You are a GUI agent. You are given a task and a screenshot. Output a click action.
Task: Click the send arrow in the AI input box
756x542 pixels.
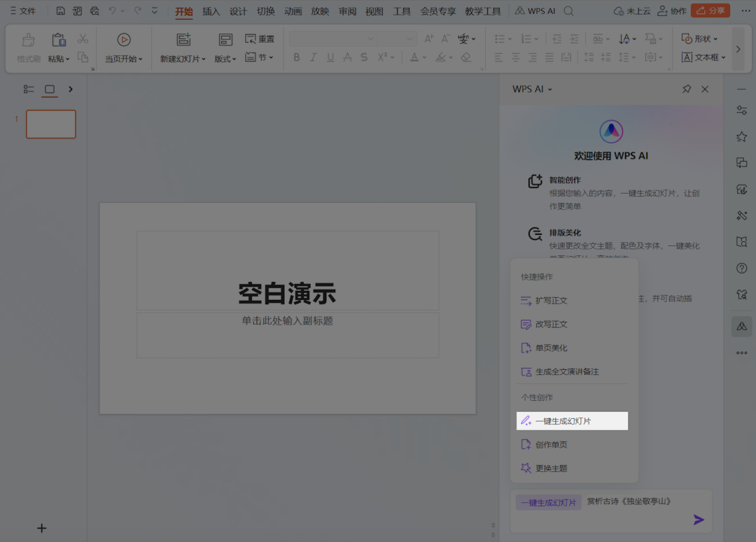coord(699,520)
